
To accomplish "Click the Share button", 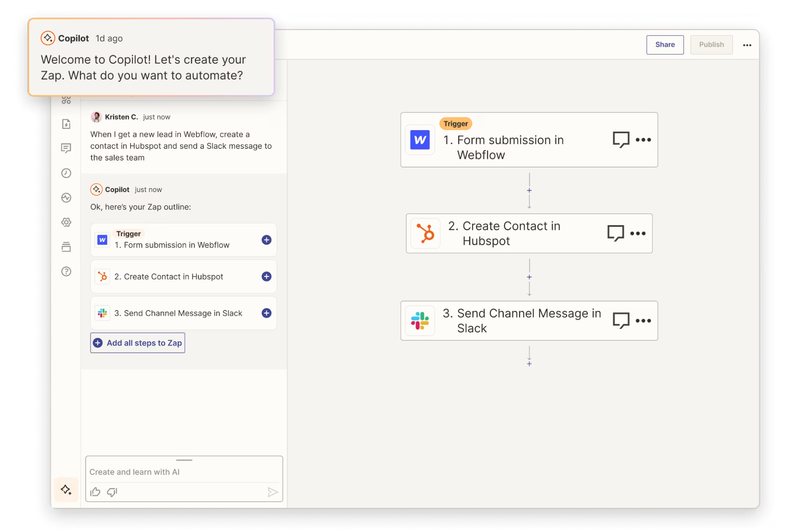I will tap(665, 45).
